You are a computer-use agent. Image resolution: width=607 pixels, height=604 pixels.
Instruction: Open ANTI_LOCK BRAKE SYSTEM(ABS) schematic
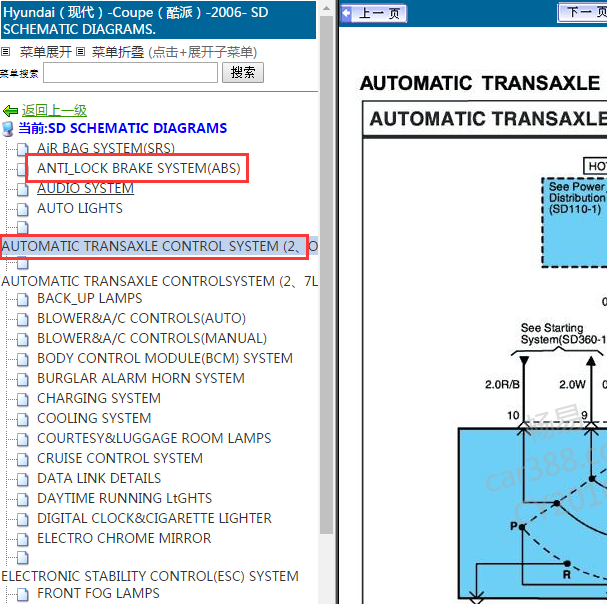tap(139, 168)
